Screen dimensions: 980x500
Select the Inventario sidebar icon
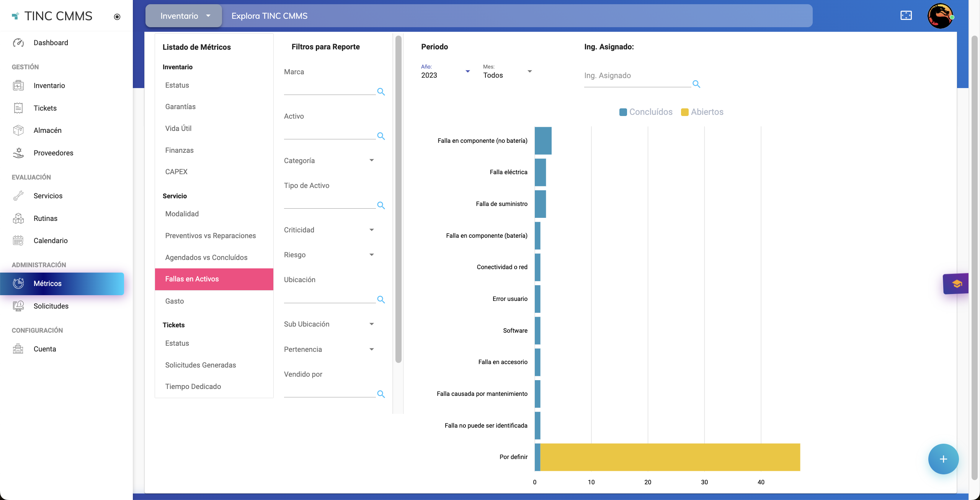pyautogui.click(x=18, y=85)
